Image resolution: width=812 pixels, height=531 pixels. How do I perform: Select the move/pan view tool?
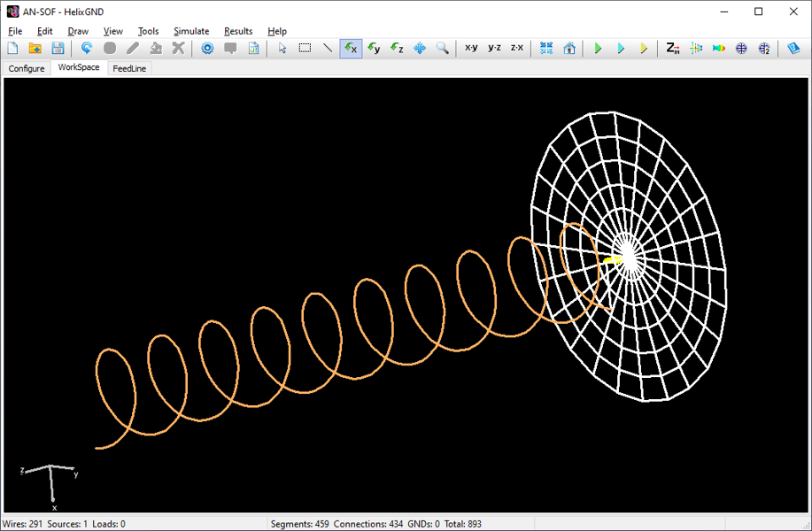click(x=420, y=48)
